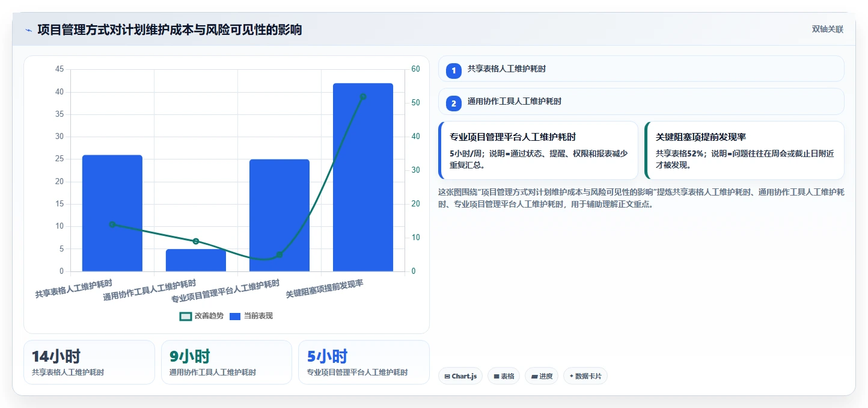The image size is (868, 408).
Task: Click the 双轴关联 label in header
Action: (x=828, y=29)
